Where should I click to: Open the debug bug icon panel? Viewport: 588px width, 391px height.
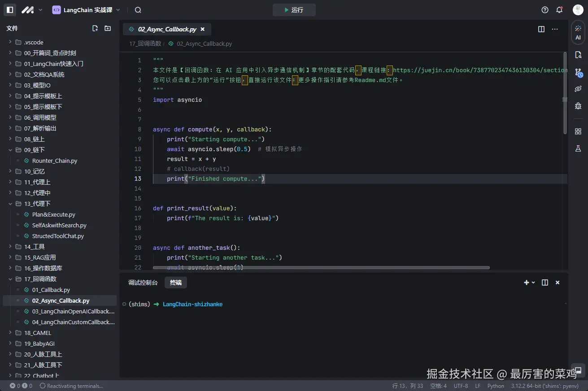click(x=578, y=106)
